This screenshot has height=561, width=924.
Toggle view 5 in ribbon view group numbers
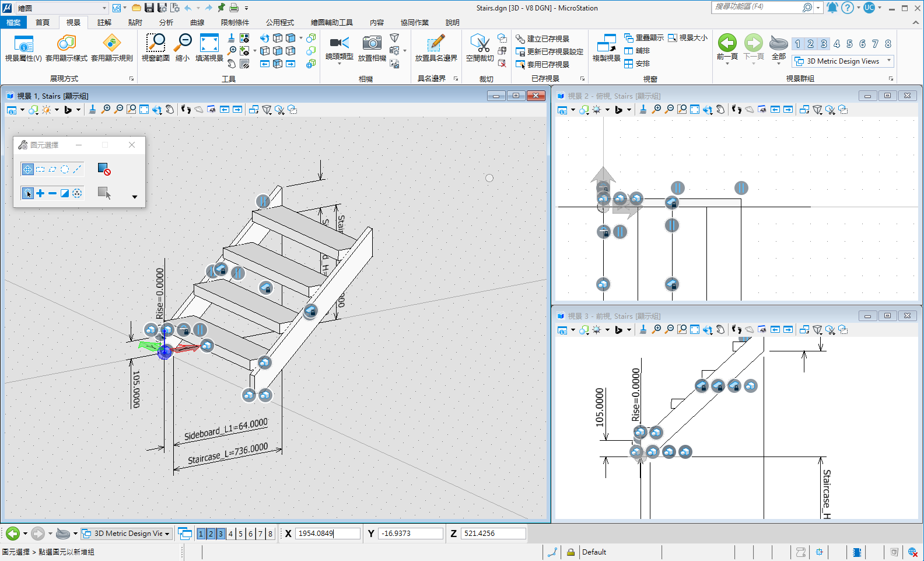849,44
